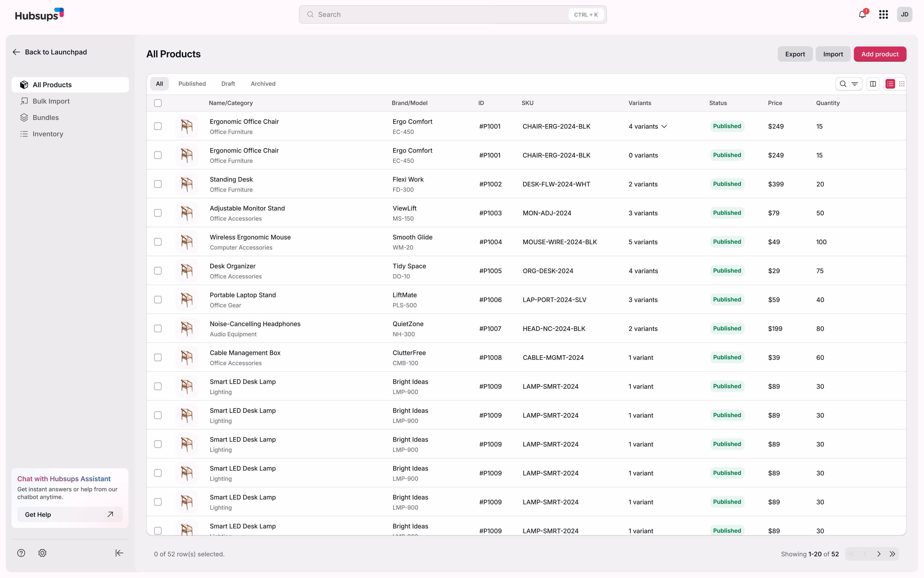Click the back arrow to Launchpad
The height and width of the screenshot is (578, 924).
point(16,52)
